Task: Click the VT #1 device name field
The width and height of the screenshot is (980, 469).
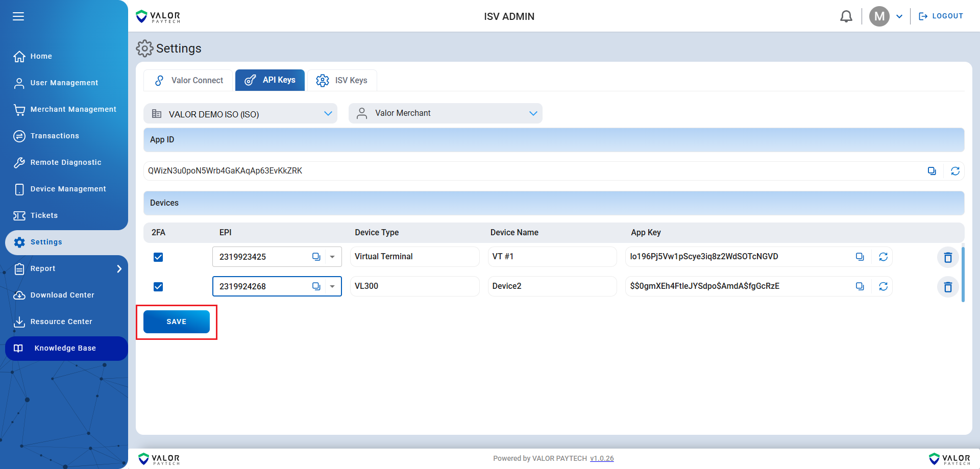Action: 552,257
